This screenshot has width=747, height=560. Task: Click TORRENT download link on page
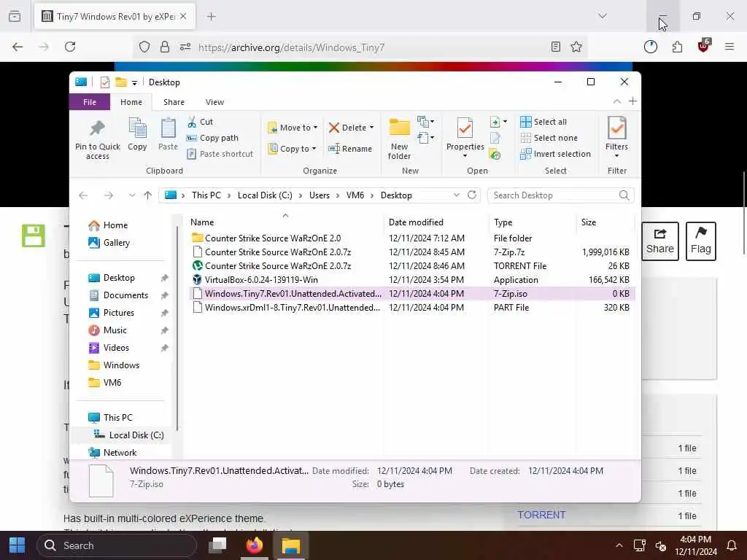coord(541,515)
